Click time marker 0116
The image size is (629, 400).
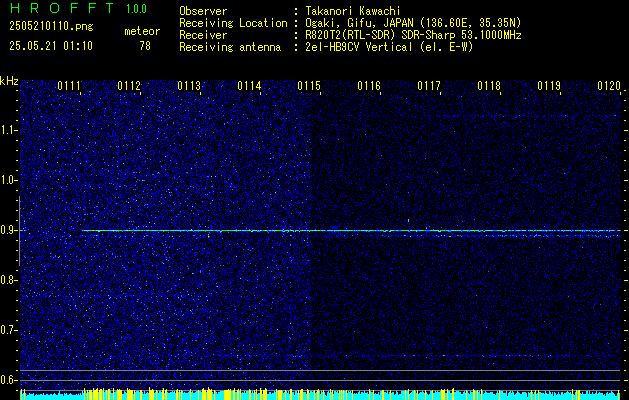(x=369, y=86)
